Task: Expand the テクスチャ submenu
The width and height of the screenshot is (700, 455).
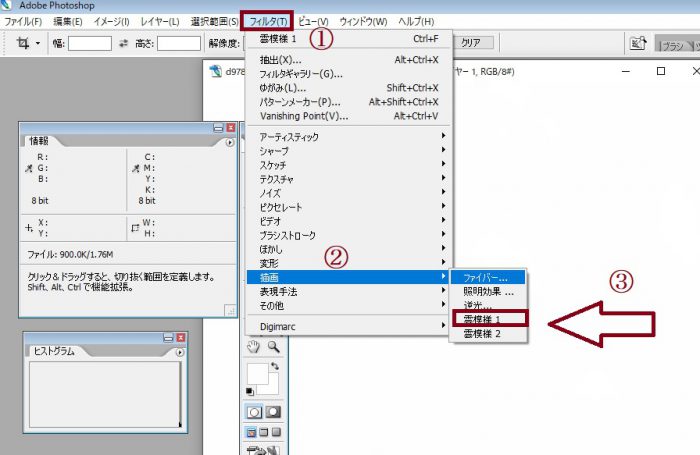Action: (349, 179)
